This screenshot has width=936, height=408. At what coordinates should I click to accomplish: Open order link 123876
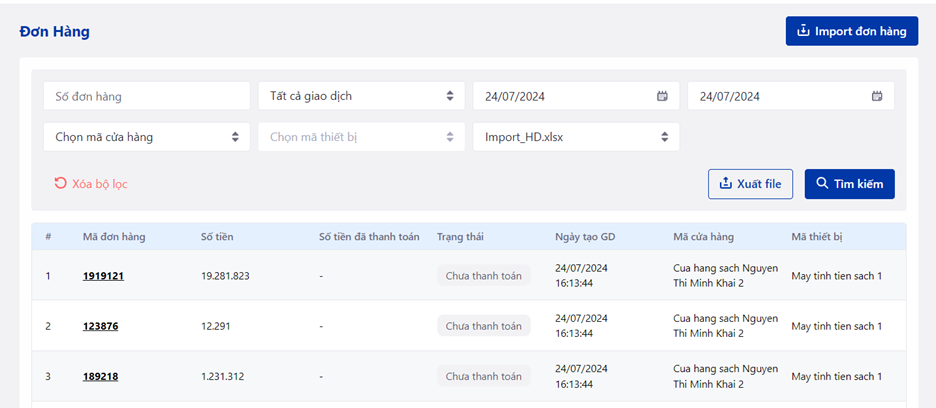[100, 326]
